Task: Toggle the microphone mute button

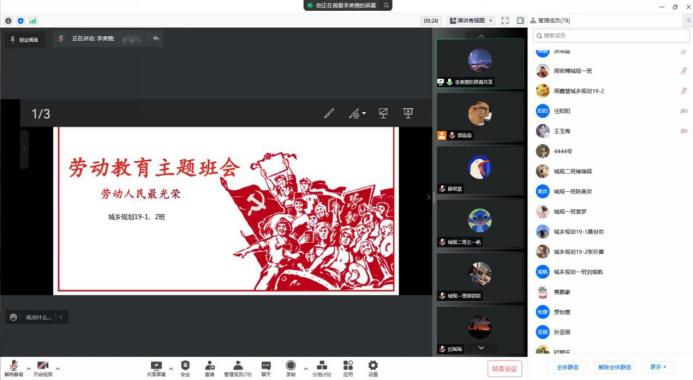Action: [14, 368]
